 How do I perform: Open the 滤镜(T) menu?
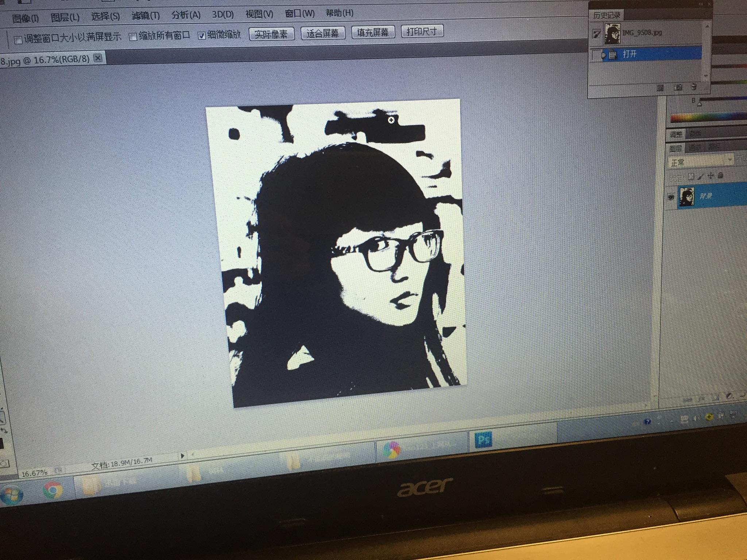146,16
